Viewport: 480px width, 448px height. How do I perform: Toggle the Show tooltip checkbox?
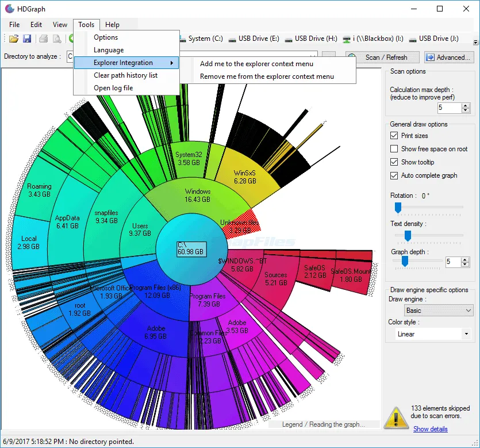point(394,162)
